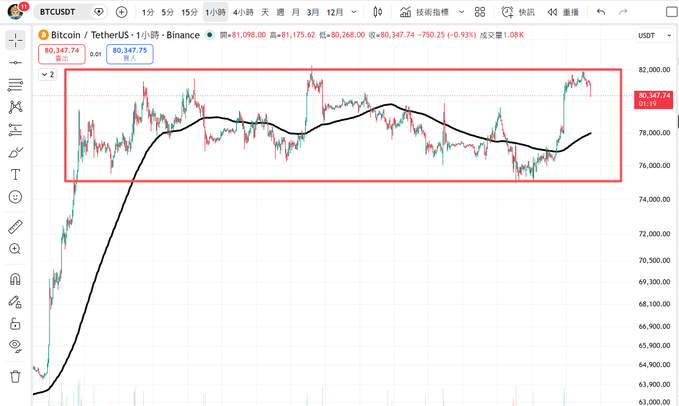This screenshot has width=679, height=406.
Task: Click the trash icon to remove drawings
Action: click(16, 376)
